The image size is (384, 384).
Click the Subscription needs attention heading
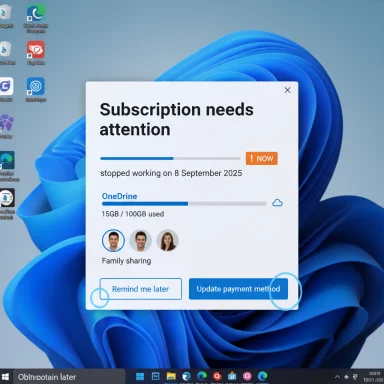177,119
